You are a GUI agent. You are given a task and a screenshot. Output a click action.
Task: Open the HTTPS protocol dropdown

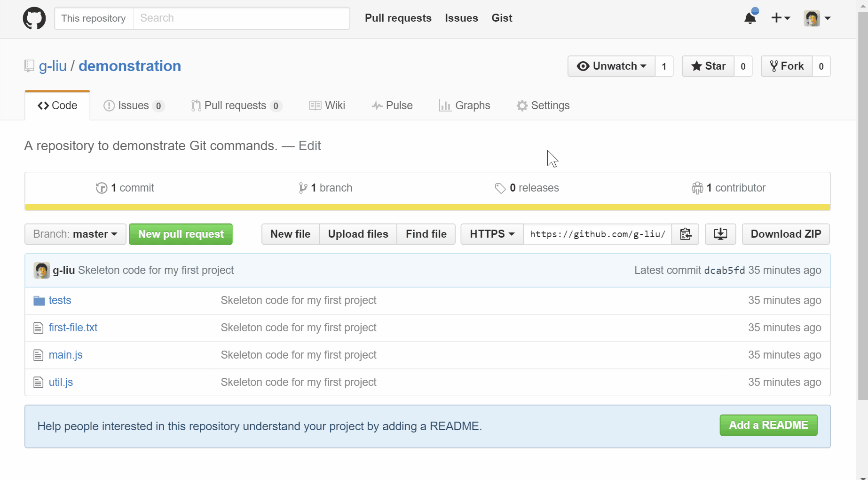492,234
